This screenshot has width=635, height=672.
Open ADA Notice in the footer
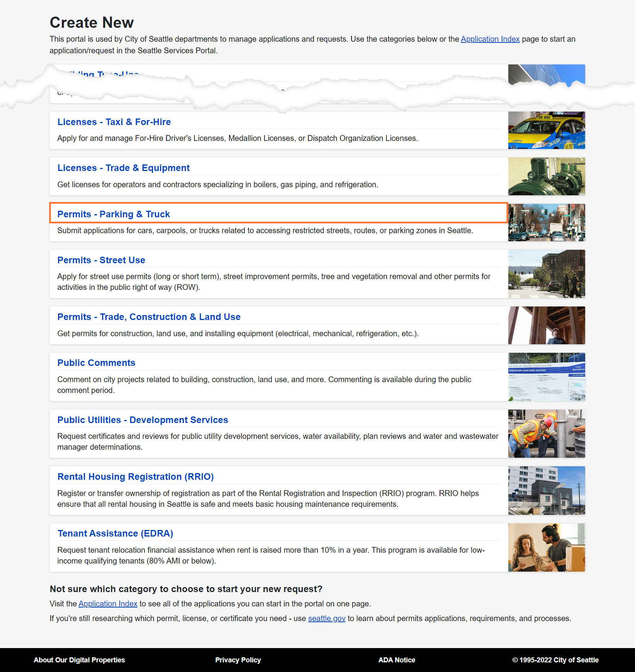397,660
